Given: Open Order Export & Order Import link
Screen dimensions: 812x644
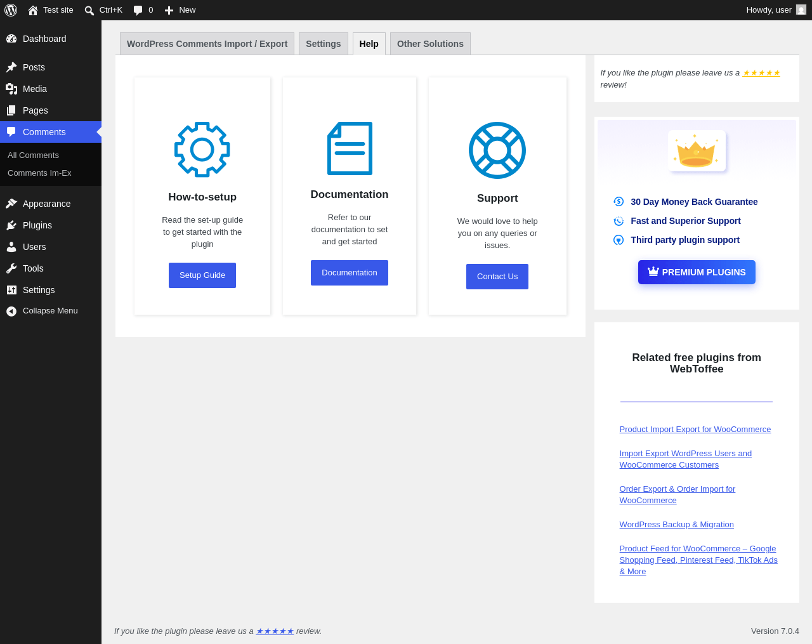Looking at the screenshot, I should click(678, 495).
